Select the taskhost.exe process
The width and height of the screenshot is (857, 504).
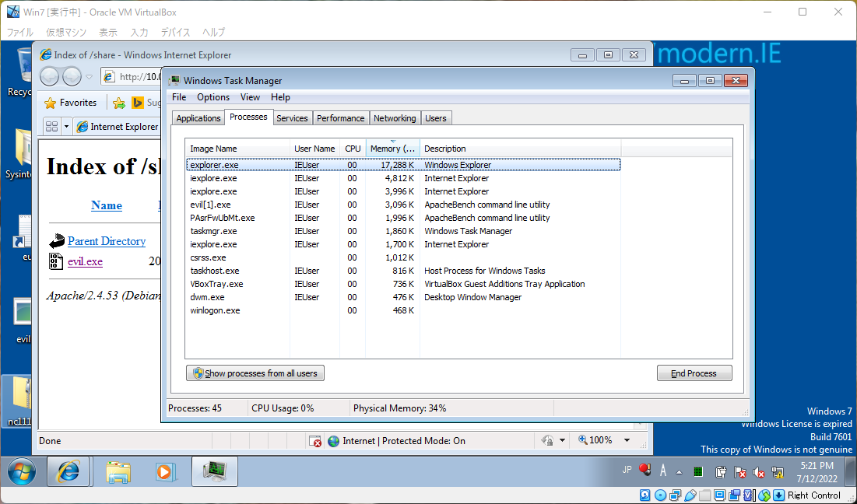point(403,271)
